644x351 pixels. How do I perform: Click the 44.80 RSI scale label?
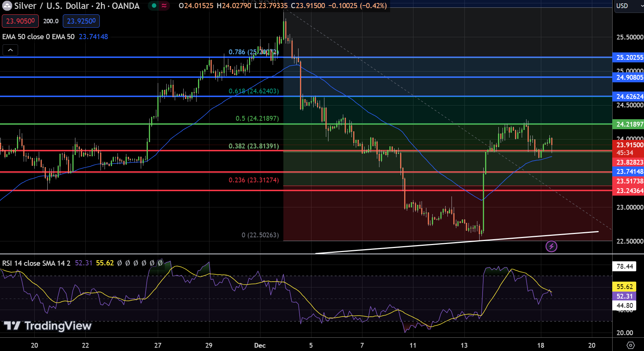pyautogui.click(x=625, y=306)
